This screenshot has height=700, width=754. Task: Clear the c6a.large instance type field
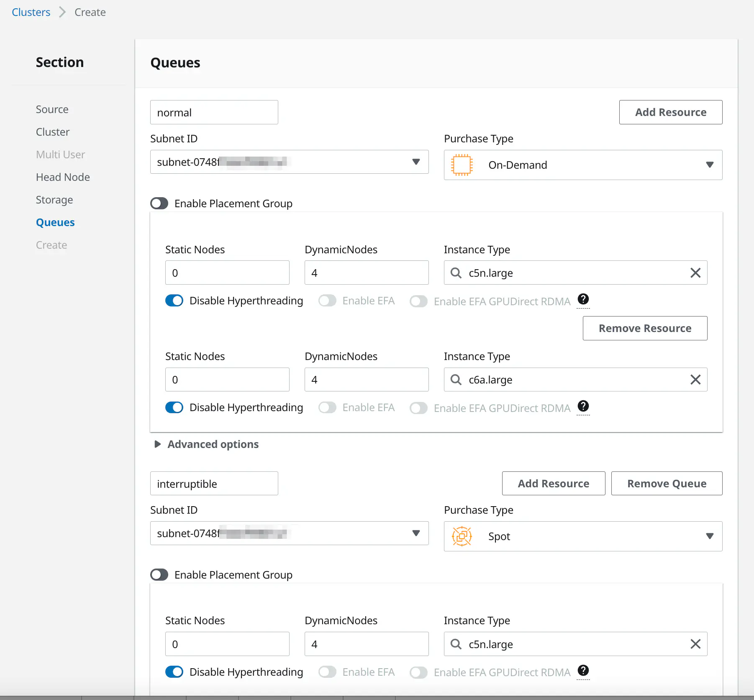pos(695,380)
